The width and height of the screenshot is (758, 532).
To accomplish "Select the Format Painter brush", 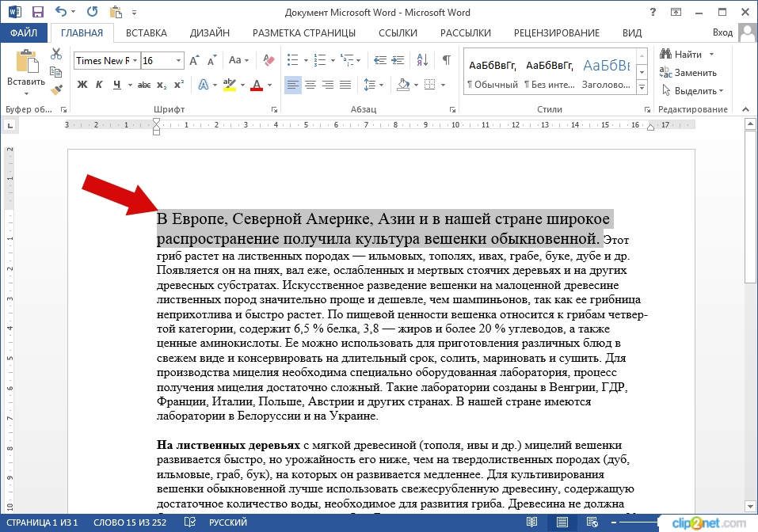I will 56,89.
